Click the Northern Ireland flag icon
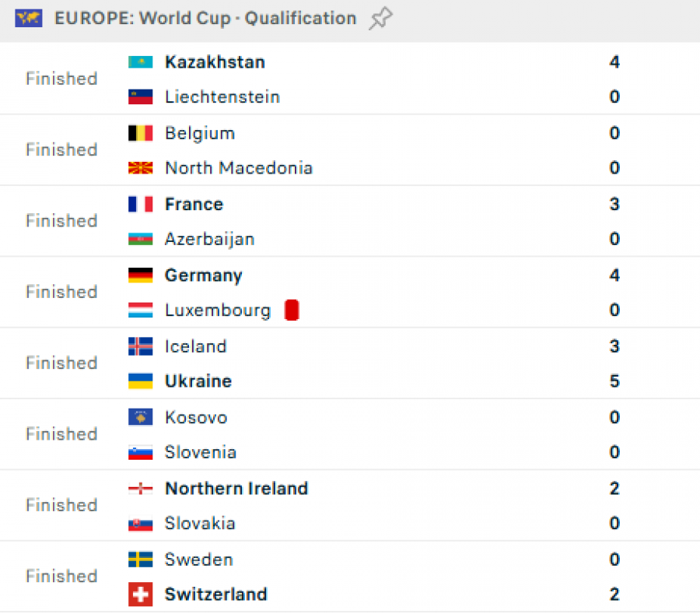Screen dimensions: 700x614 tap(140, 489)
